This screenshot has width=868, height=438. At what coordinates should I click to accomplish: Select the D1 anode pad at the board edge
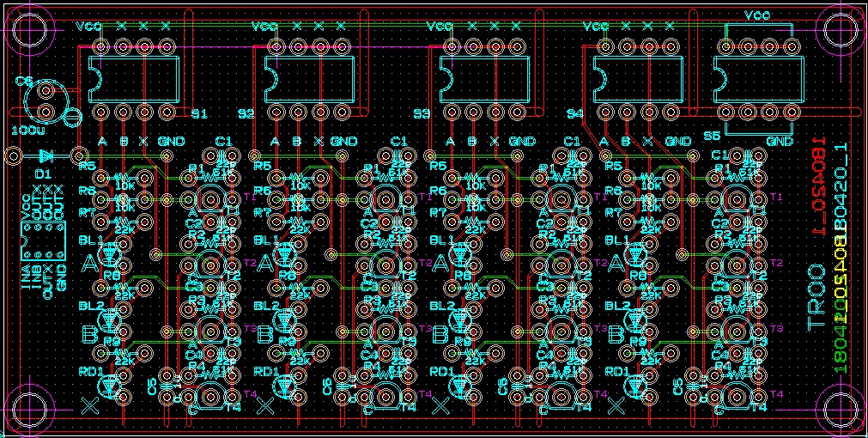(14, 155)
